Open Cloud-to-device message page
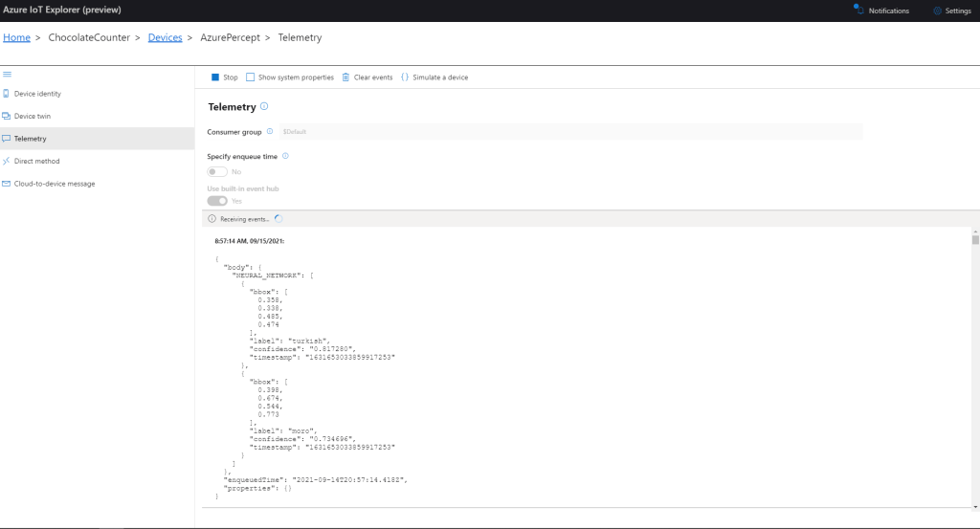 coord(55,184)
